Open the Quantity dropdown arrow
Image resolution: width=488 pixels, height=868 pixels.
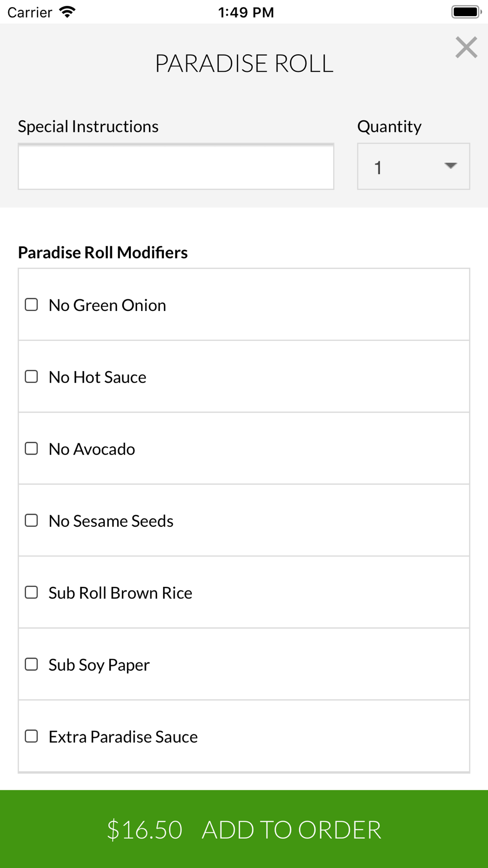click(450, 166)
